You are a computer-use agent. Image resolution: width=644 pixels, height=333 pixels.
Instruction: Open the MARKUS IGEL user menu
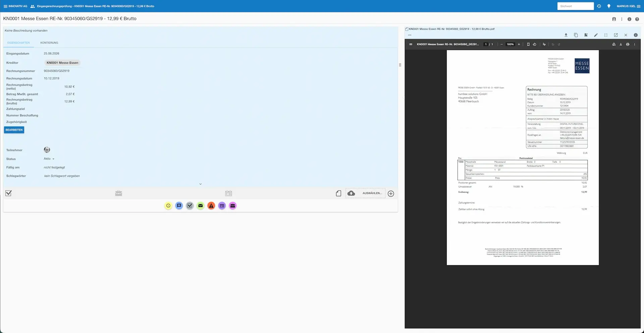629,6
